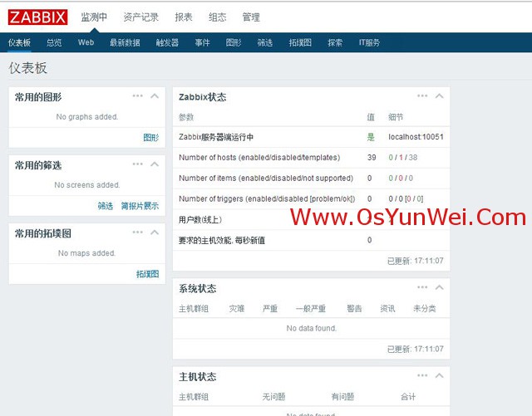Image resolution: width=532 pixels, height=416 pixels.
Task: Collapse the Zabbix状态 widget
Action: click(x=440, y=96)
